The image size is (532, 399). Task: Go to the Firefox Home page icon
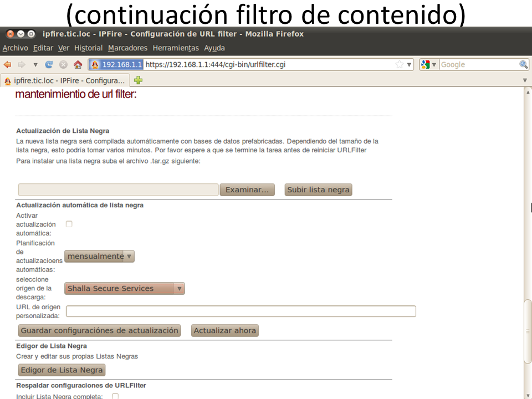coord(78,64)
